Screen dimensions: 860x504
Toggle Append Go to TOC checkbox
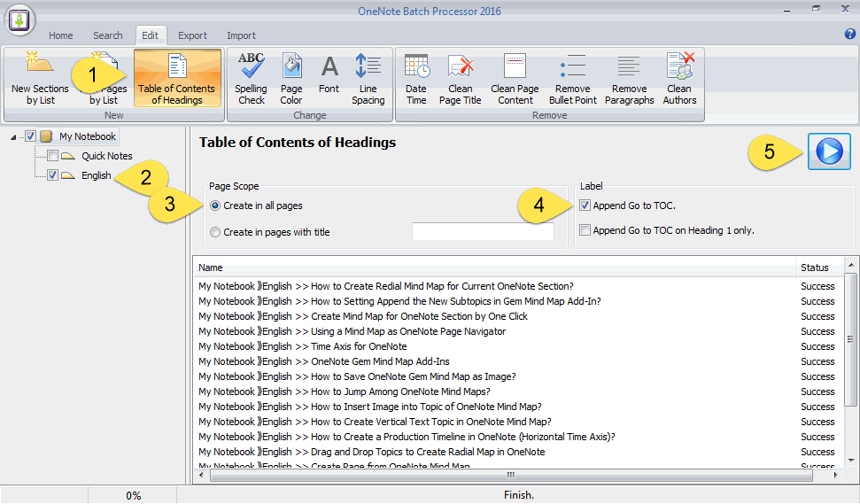(x=585, y=205)
